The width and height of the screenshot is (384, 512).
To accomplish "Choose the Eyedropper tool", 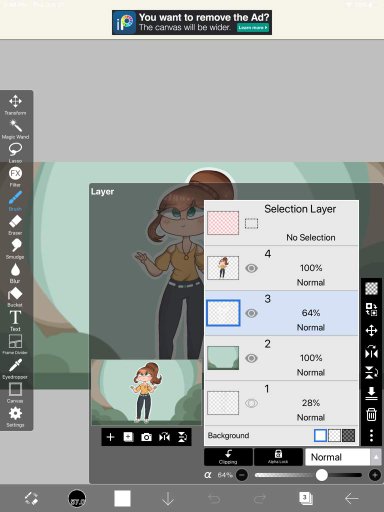I will 15,369.
